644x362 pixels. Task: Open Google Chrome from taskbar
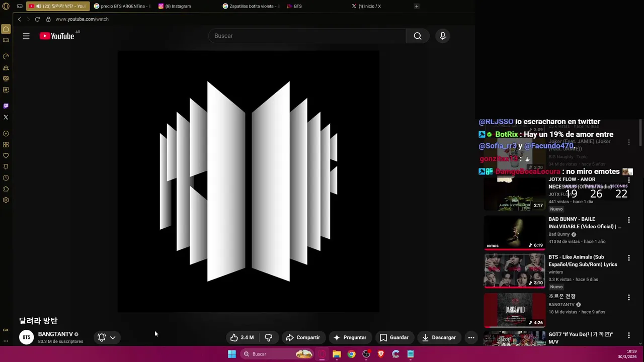(x=351, y=354)
